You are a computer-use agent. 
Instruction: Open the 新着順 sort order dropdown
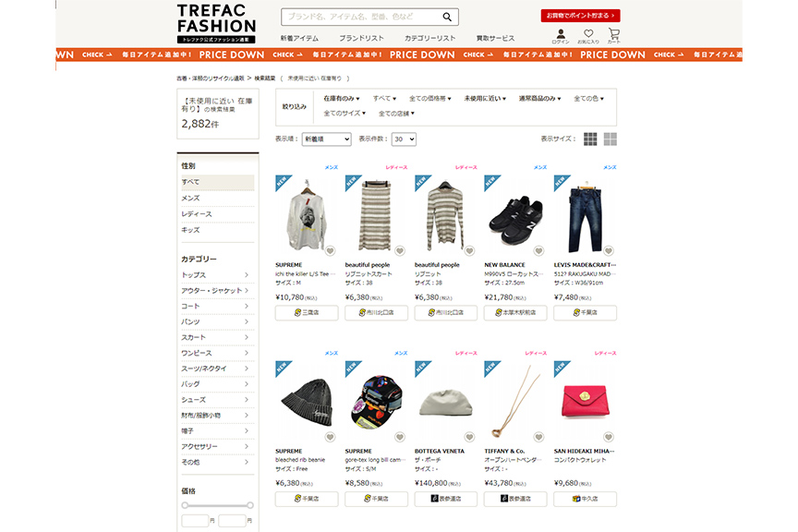326,139
